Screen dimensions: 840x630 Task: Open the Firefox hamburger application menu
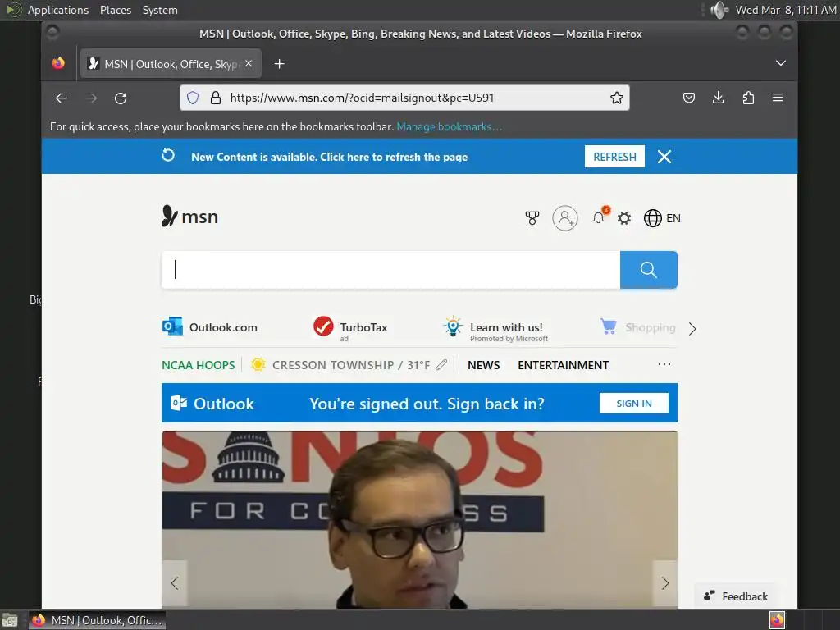pyautogui.click(x=778, y=98)
